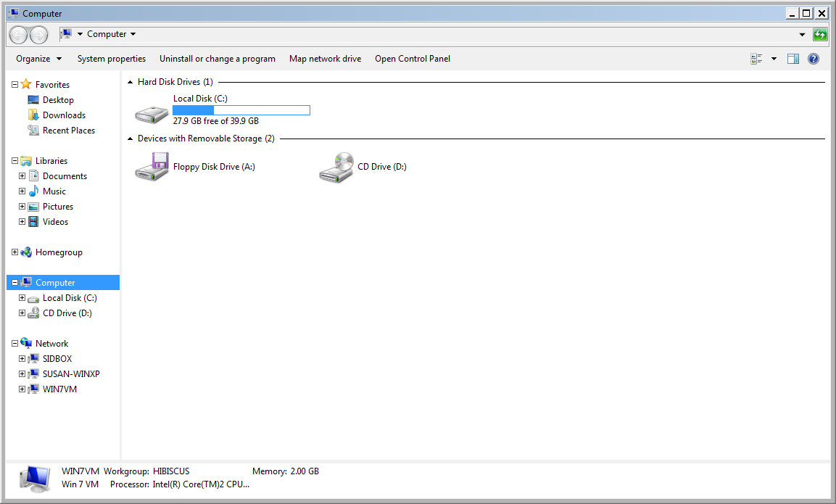Screen dimensions: 836x504
Task: Open the Organize menu
Action: [38, 59]
